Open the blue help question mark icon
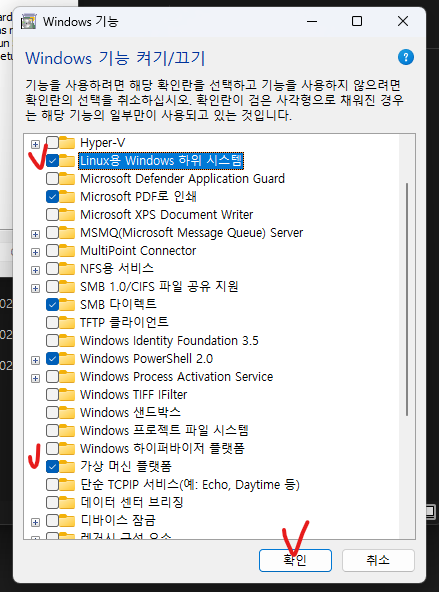 click(406, 57)
